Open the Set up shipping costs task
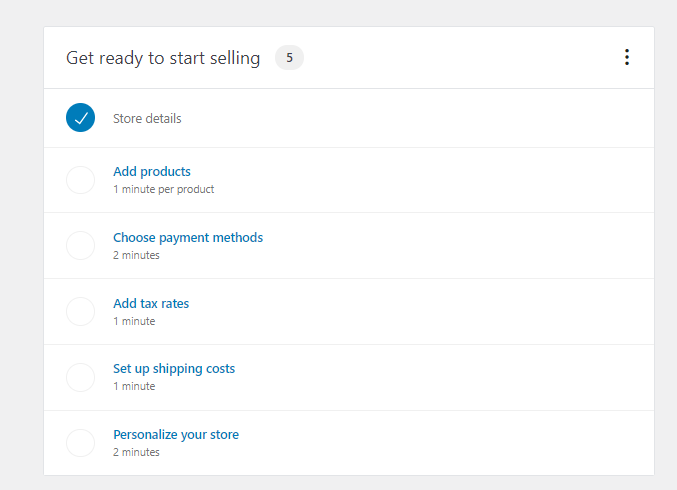The image size is (677, 490). coord(174,369)
